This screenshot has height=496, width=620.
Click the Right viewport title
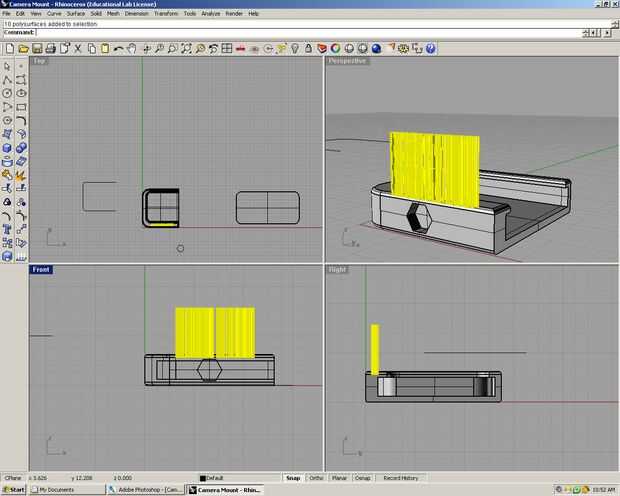[337, 270]
